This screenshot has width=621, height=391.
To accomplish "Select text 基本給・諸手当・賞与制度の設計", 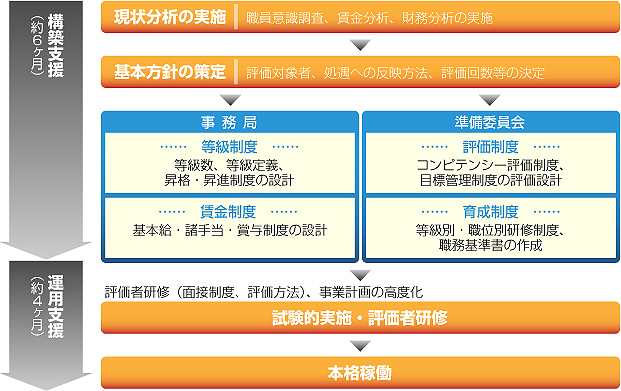I will (x=230, y=230).
